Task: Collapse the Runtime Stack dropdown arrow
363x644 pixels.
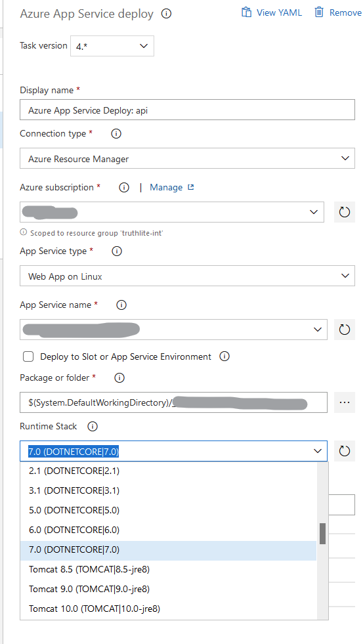Action: [x=318, y=452]
